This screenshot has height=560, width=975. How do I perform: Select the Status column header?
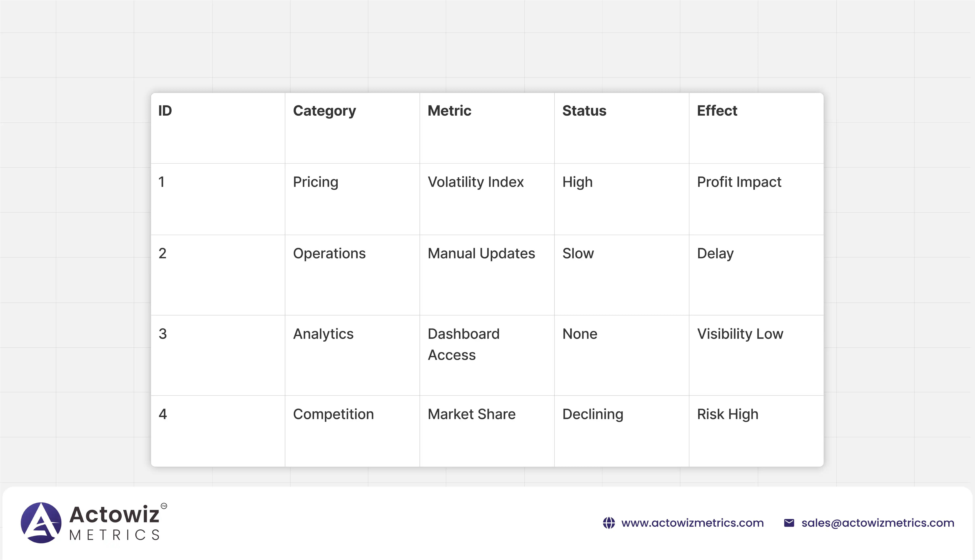click(584, 111)
